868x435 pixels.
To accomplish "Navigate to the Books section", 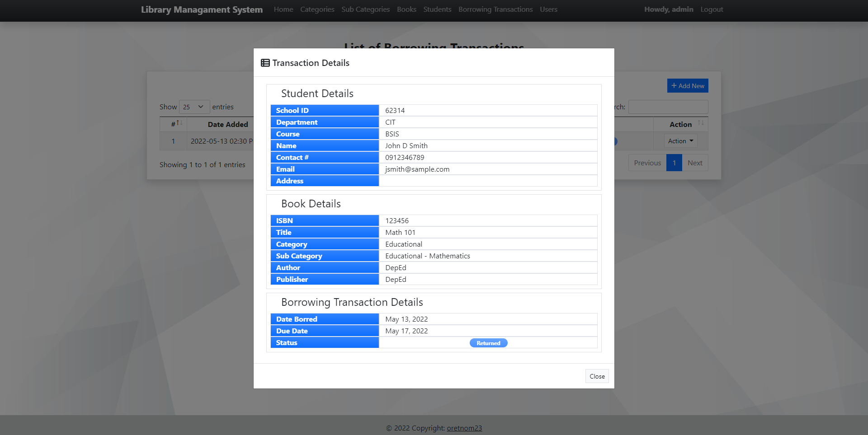I will (406, 9).
